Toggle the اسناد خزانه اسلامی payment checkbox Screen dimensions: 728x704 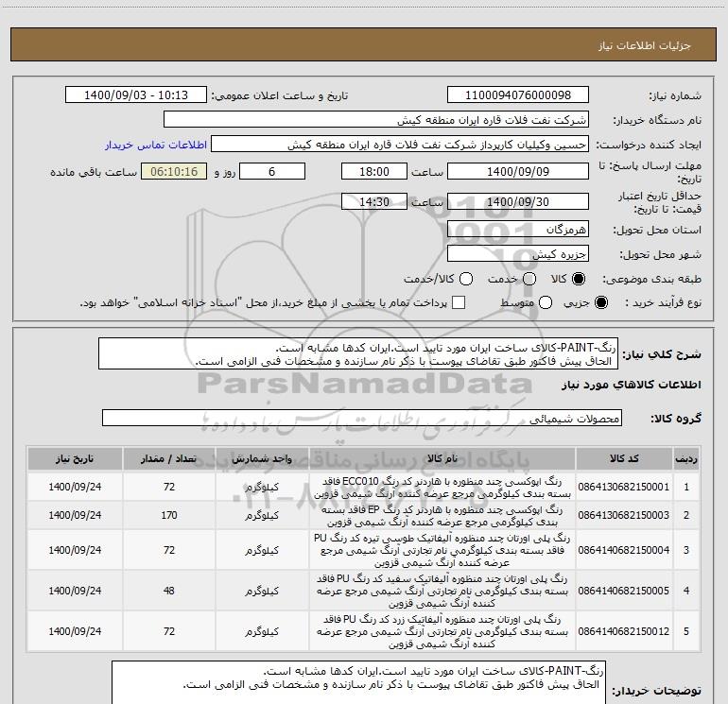click(459, 302)
